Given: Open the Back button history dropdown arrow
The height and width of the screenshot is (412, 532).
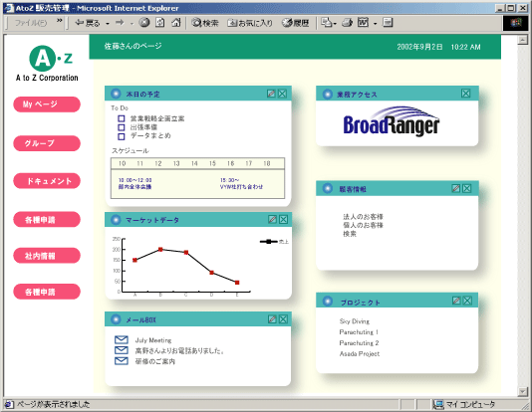Looking at the screenshot, I should [108, 23].
